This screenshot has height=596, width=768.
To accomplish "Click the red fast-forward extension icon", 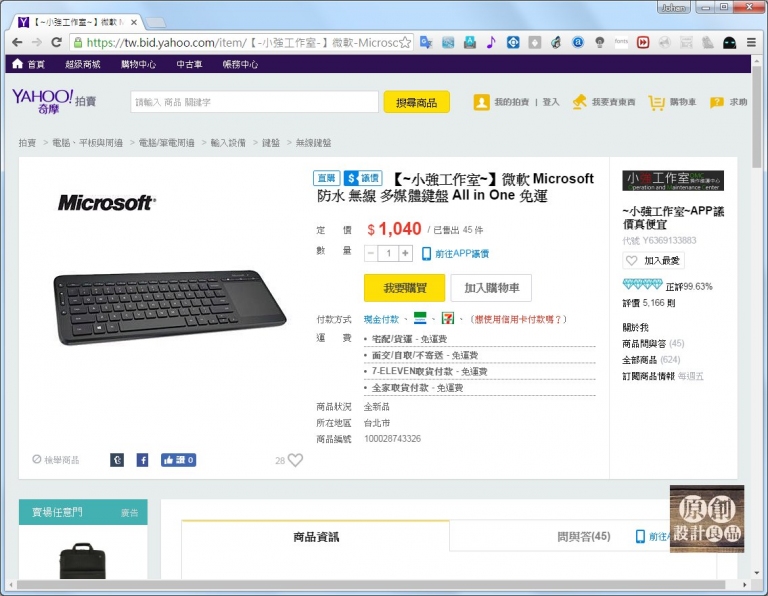I will [643, 43].
